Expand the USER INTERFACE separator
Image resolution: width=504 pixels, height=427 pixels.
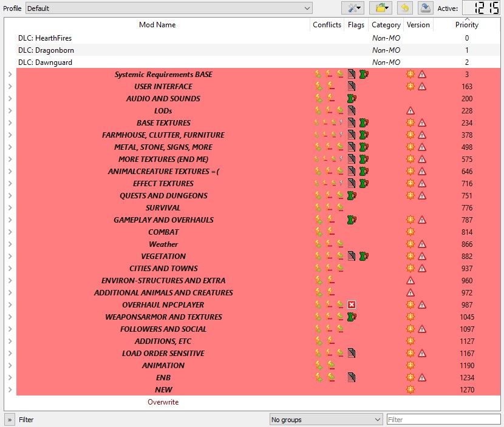10,87
